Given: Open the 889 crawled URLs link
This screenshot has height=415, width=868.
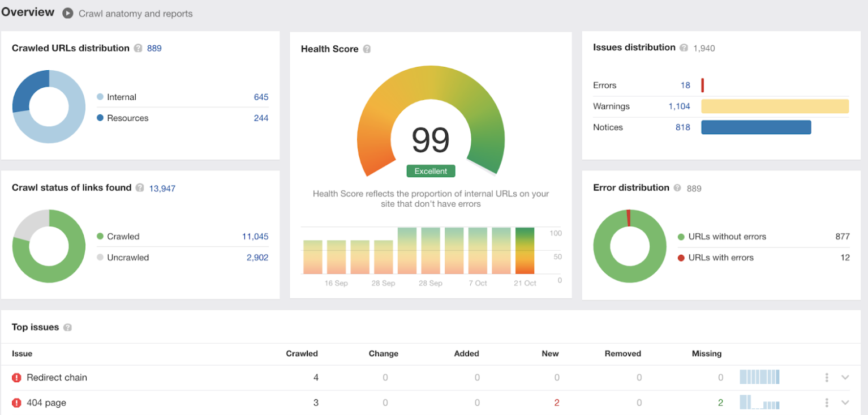Looking at the screenshot, I should coord(154,49).
